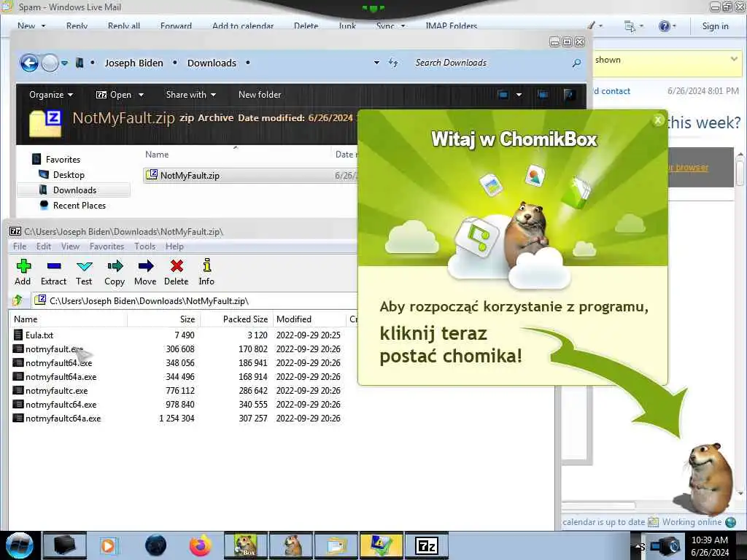
Task: Click Explorer help icon in toolbar
Action: pyautogui.click(x=569, y=94)
